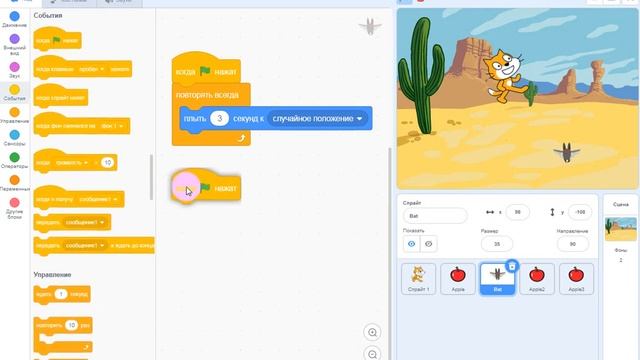This screenshot has height=360, width=640.
Task: Select the События blocks category
Action: 14,93
